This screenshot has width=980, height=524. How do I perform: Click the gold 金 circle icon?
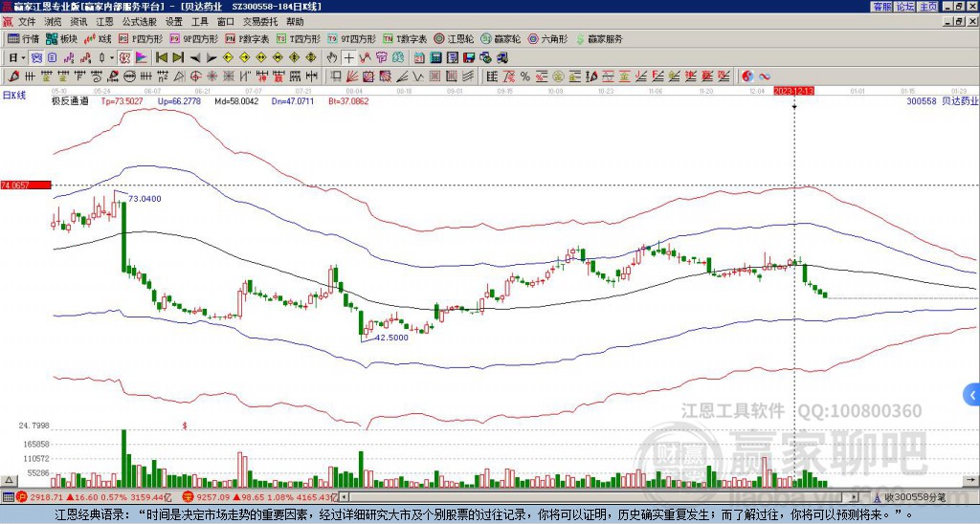pyautogui.click(x=558, y=76)
